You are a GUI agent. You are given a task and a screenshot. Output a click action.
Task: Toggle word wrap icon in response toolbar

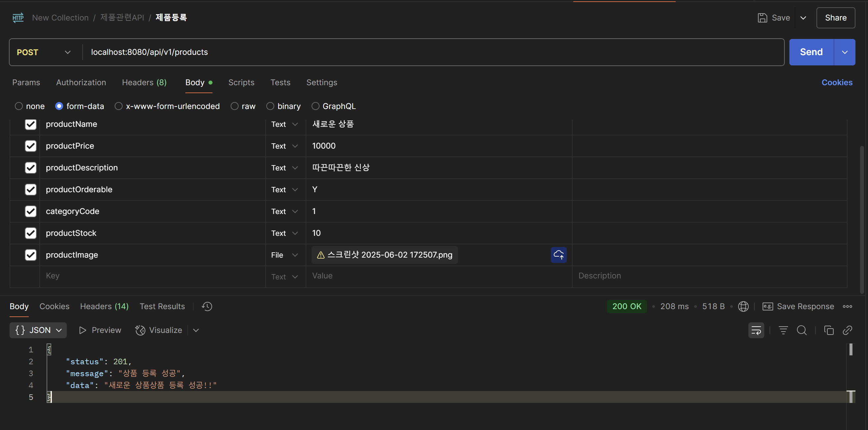(x=756, y=330)
